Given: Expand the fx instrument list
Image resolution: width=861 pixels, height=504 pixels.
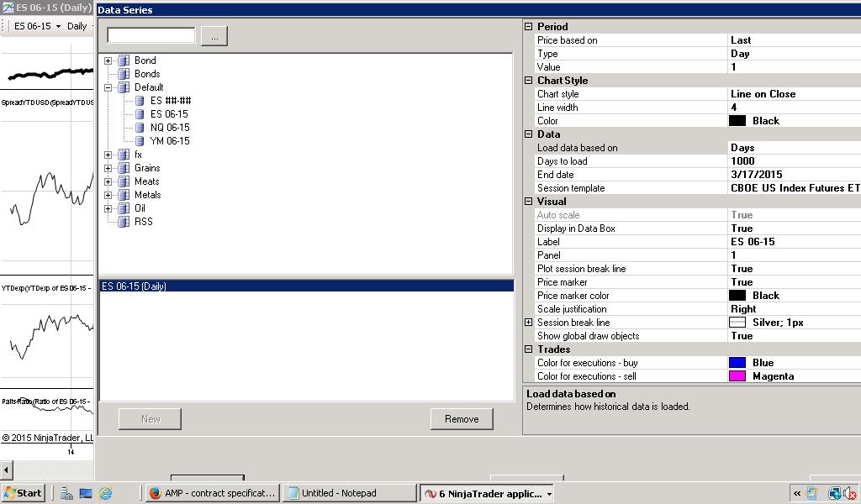Looking at the screenshot, I should [108, 155].
